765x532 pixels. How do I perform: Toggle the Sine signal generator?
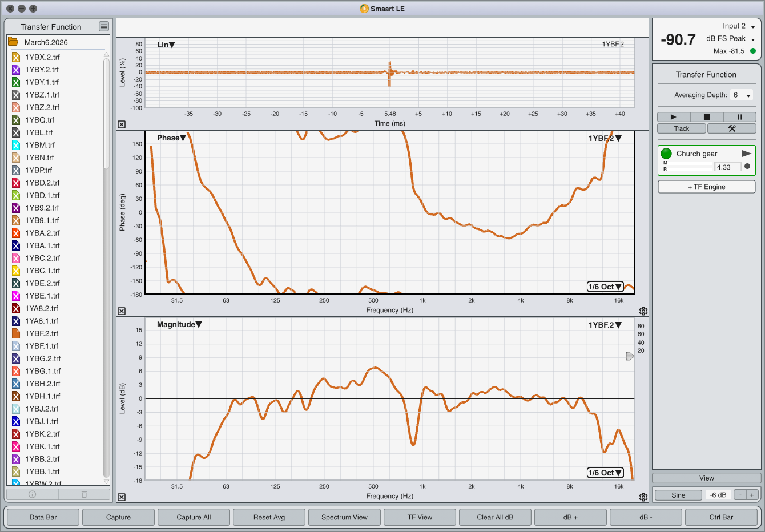click(x=678, y=495)
